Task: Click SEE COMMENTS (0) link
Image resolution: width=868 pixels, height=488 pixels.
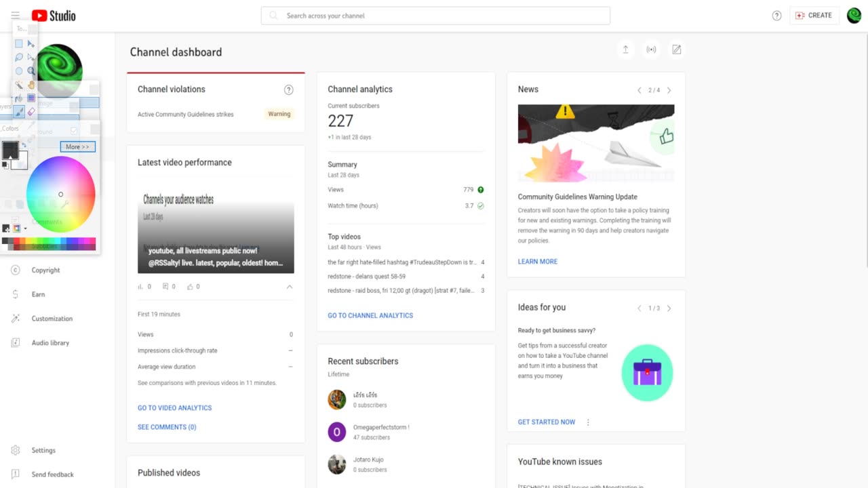Action: tap(167, 427)
